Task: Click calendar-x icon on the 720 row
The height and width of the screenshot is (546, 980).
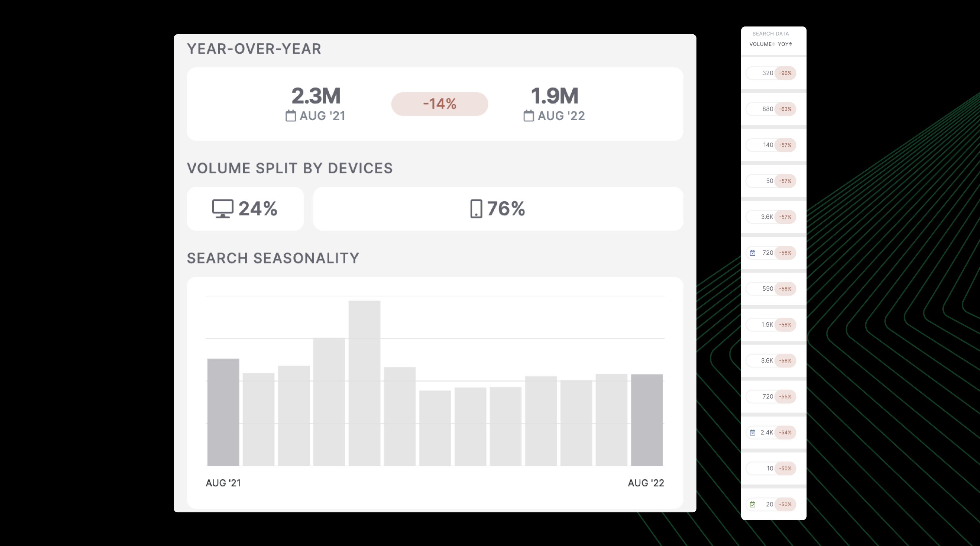Action: coord(753,253)
